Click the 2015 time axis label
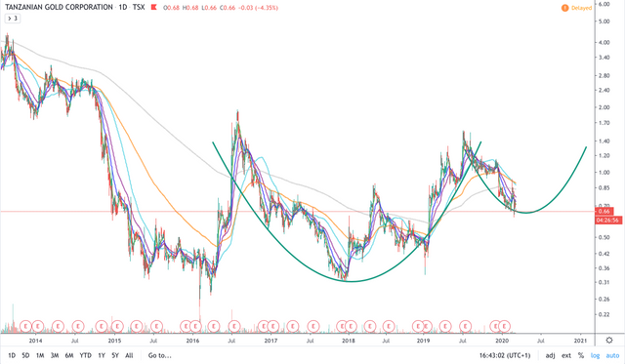Screen dimensions: 625x364 coord(114,341)
